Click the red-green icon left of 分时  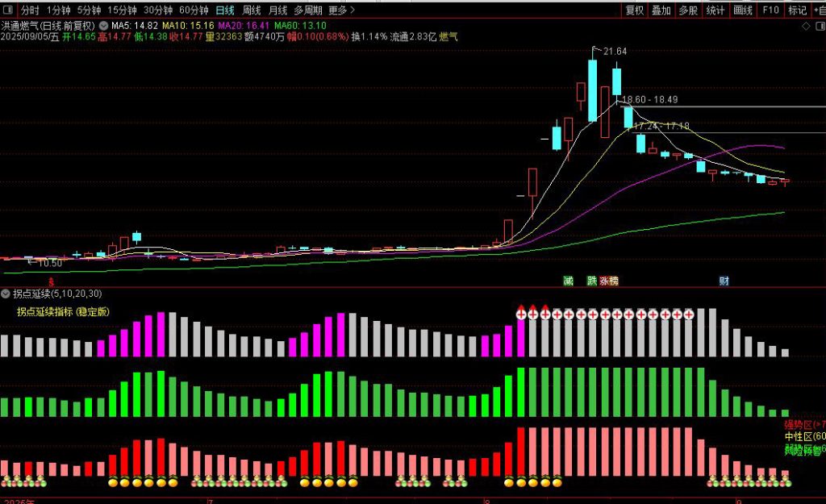point(8,10)
